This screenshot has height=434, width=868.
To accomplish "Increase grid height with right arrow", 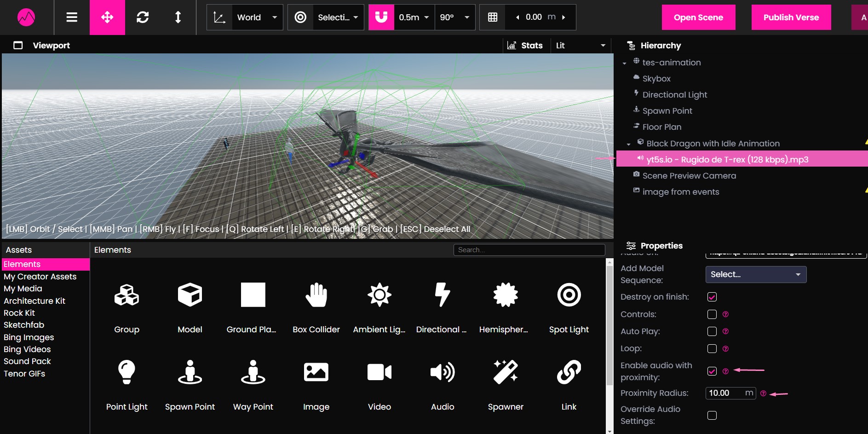I will click(x=563, y=17).
